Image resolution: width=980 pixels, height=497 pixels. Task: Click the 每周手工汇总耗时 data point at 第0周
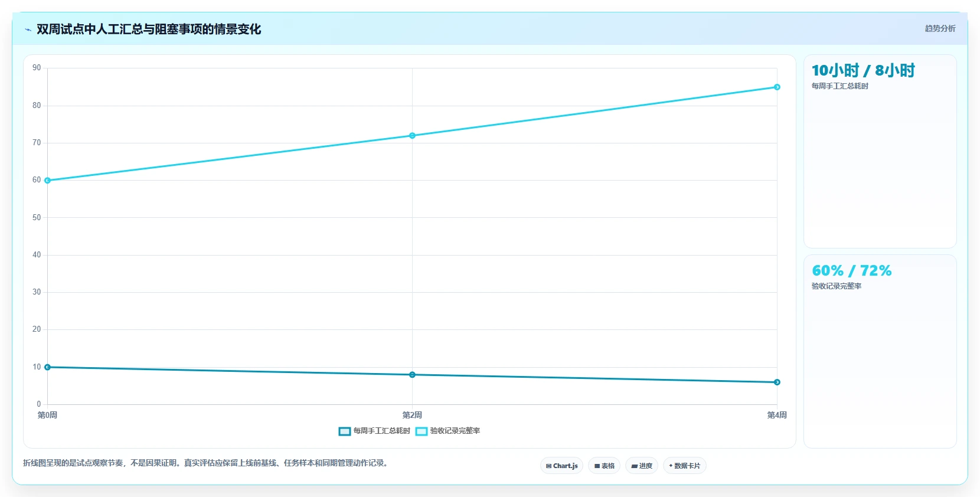point(48,367)
